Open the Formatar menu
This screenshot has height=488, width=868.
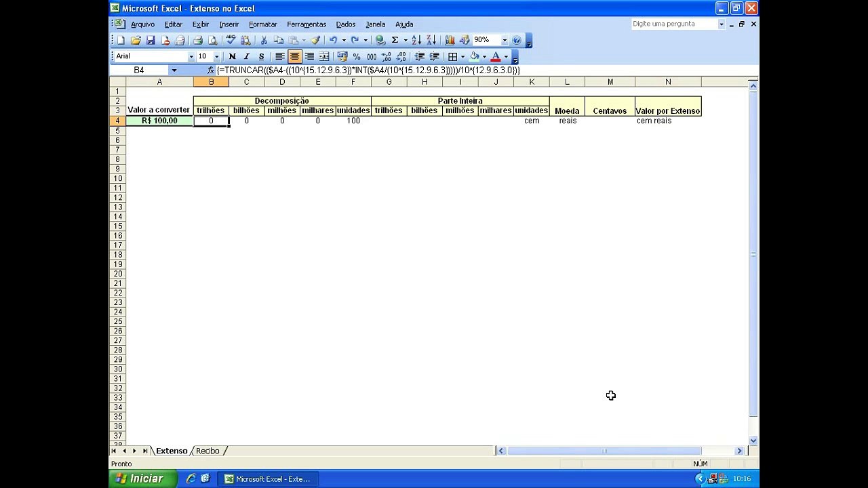click(262, 24)
